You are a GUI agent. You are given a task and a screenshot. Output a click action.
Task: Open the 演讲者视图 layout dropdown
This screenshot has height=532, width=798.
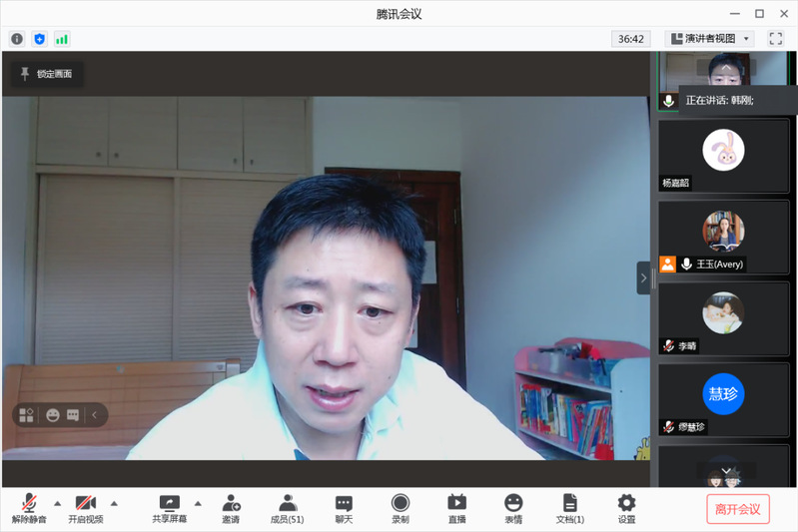point(710,39)
